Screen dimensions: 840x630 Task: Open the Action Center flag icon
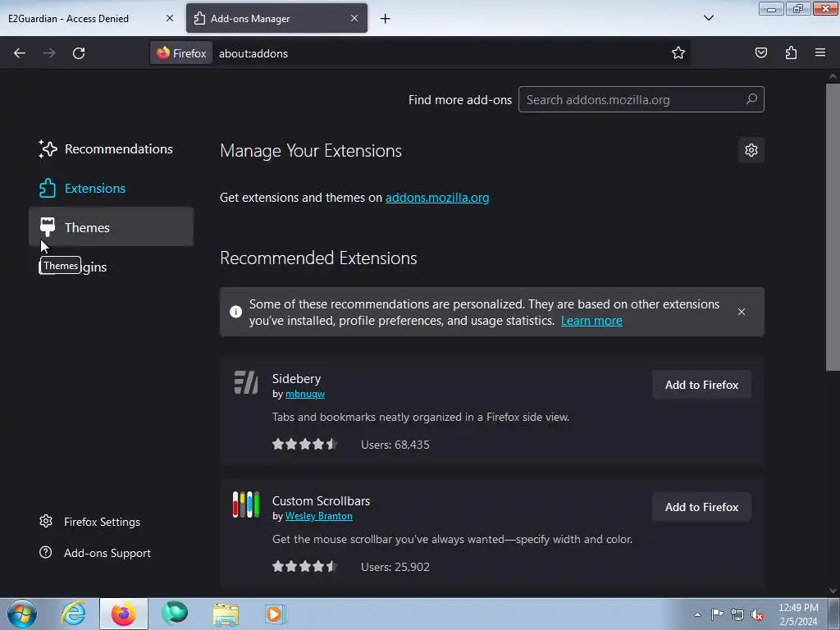tap(717, 614)
